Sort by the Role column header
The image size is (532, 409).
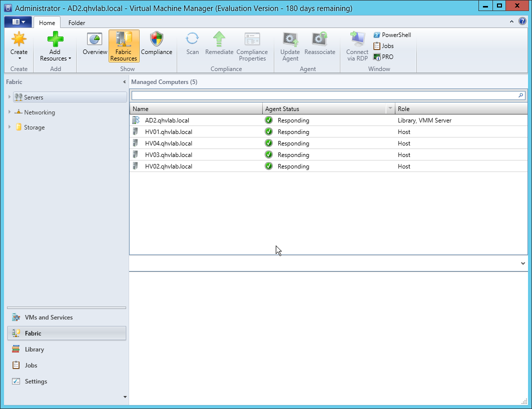pos(461,109)
